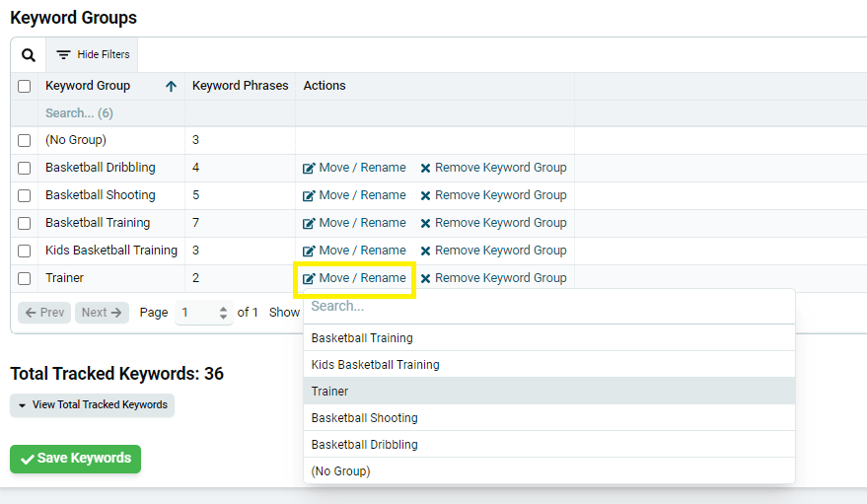Select Kids Basketball Training in the dropdown list

pyautogui.click(x=549, y=364)
